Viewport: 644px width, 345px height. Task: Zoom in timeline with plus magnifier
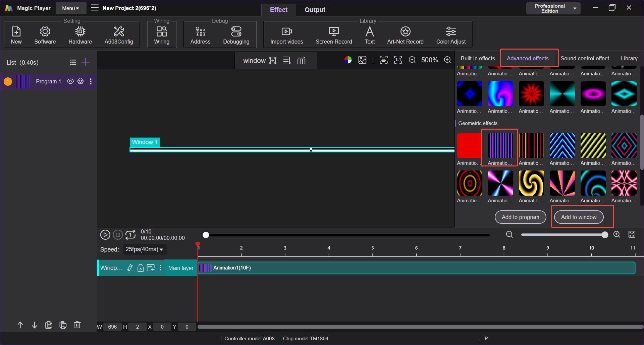pos(617,234)
